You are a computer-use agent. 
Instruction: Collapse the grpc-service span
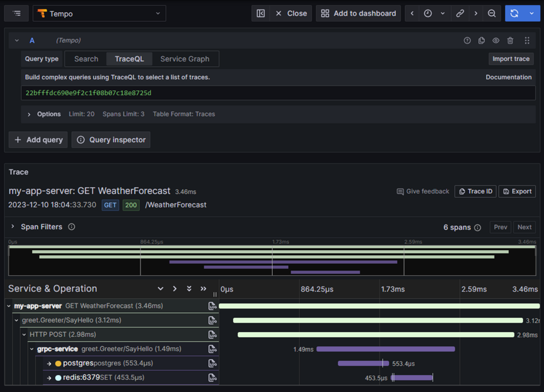[32, 349]
